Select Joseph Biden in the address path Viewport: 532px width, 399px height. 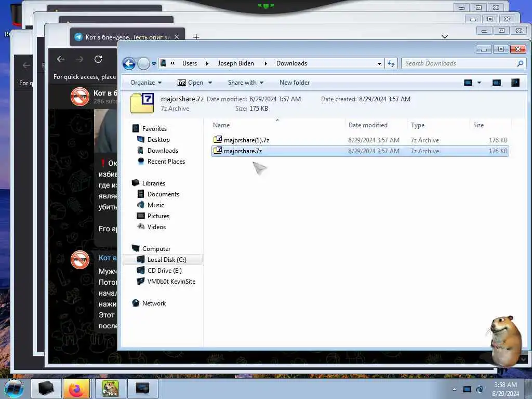pos(236,63)
